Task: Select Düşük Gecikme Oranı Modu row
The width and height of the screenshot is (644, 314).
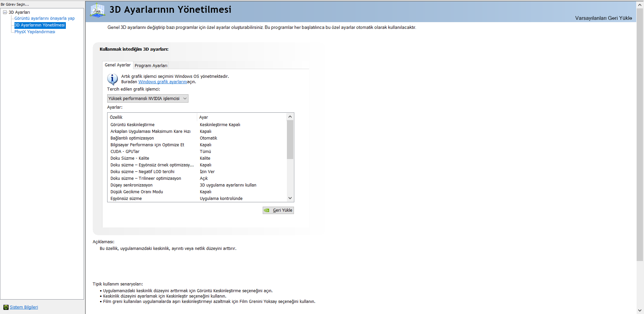Action: [197, 192]
